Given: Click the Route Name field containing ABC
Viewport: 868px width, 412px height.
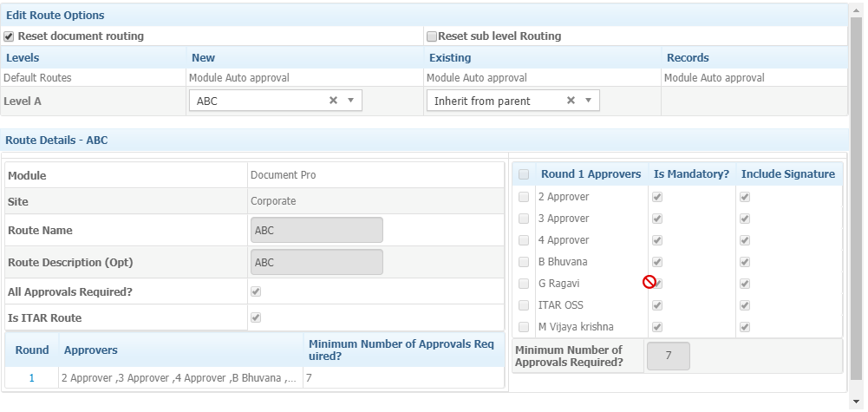Looking at the screenshot, I should [x=317, y=230].
